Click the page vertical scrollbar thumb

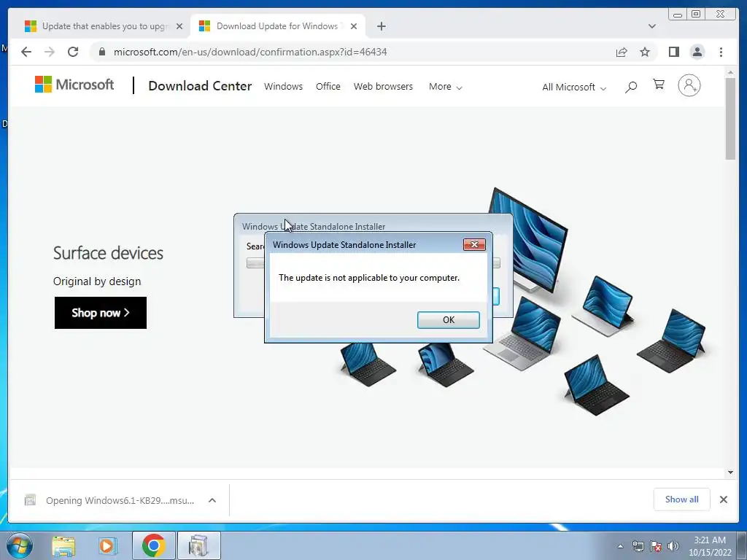click(730, 119)
